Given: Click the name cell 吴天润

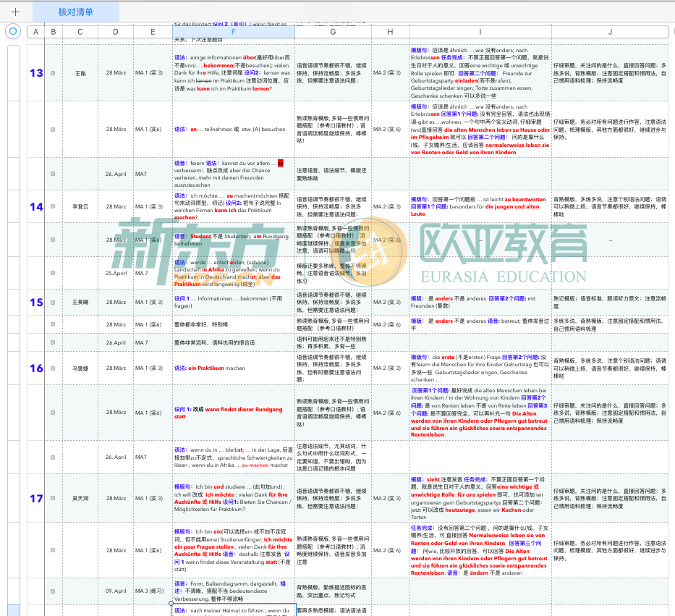Looking at the screenshot, I should 80,498.
